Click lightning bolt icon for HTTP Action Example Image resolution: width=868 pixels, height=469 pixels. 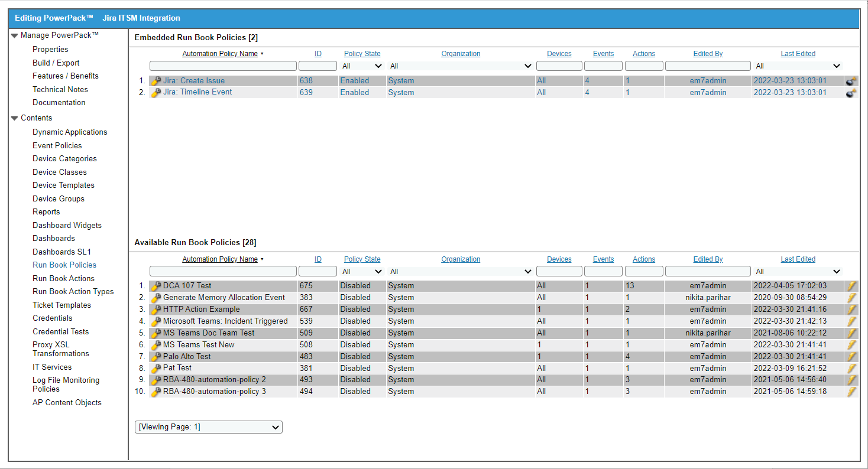pos(851,310)
